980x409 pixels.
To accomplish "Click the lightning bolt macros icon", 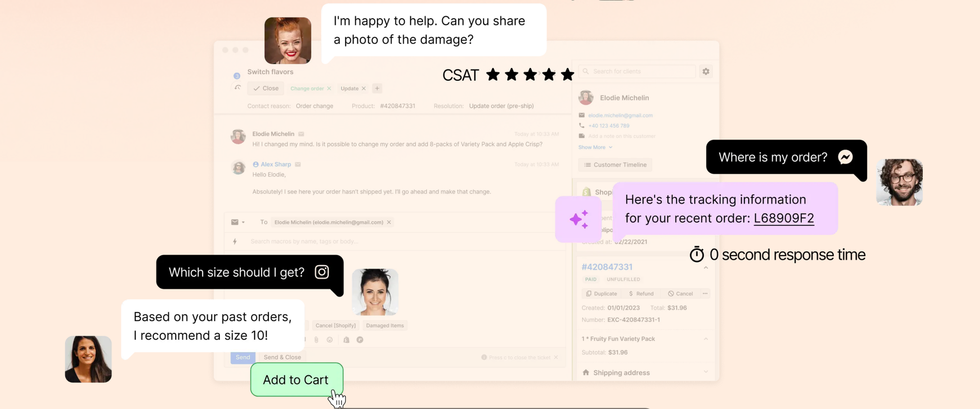I will coord(235,241).
